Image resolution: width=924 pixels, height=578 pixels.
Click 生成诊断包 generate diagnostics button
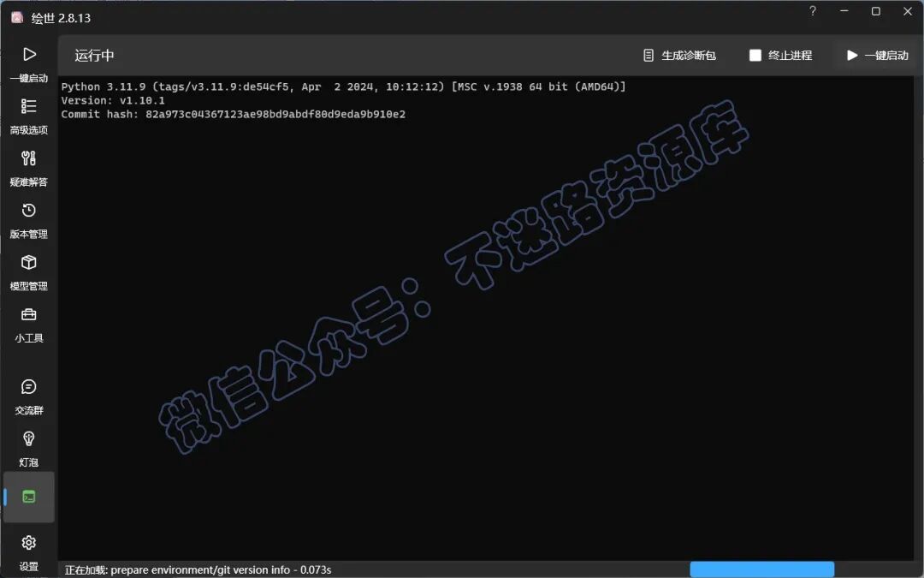click(679, 56)
